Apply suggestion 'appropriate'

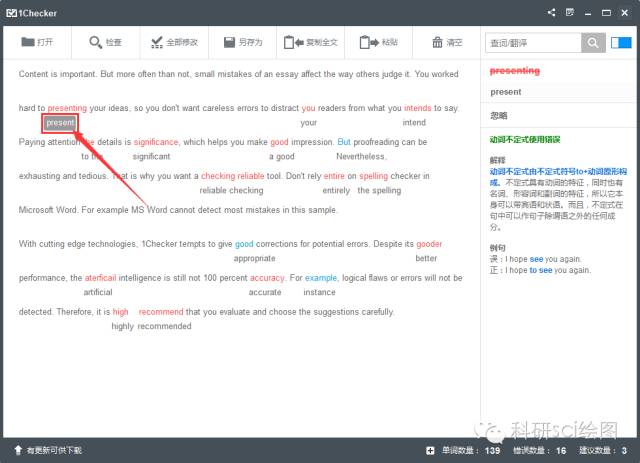tap(254, 258)
